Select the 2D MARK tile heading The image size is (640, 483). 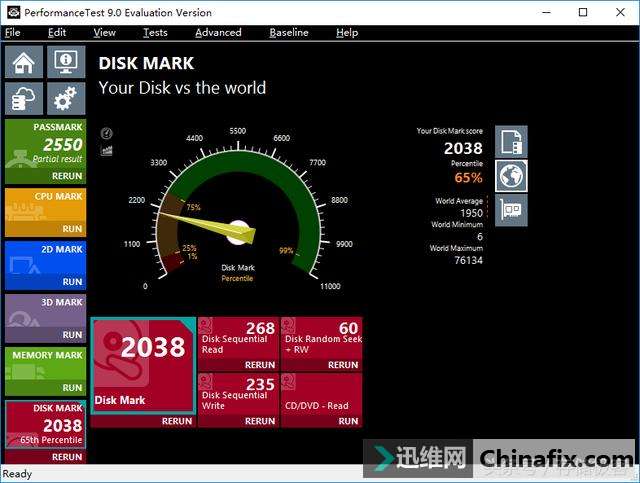(x=62, y=249)
